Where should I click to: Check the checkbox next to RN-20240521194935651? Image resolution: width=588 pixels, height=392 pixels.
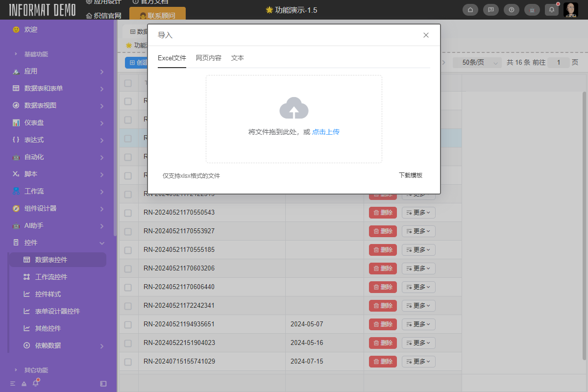coord(128,324)
